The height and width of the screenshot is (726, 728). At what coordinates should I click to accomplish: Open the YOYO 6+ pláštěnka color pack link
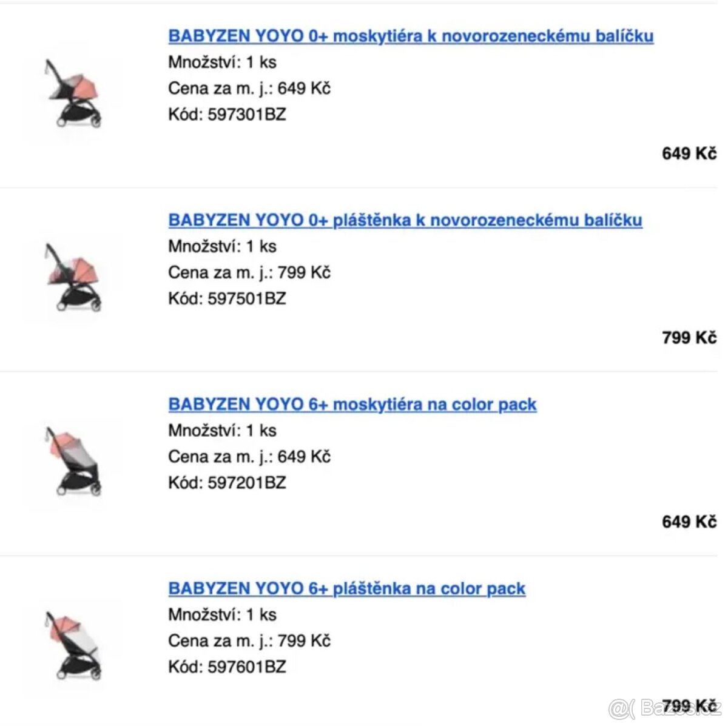tap(347, 588)
